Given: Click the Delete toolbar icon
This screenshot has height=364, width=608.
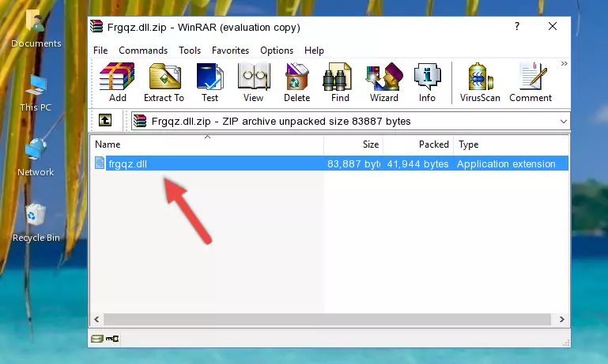Looking at the screenshot, I should [x=297, y=82].
